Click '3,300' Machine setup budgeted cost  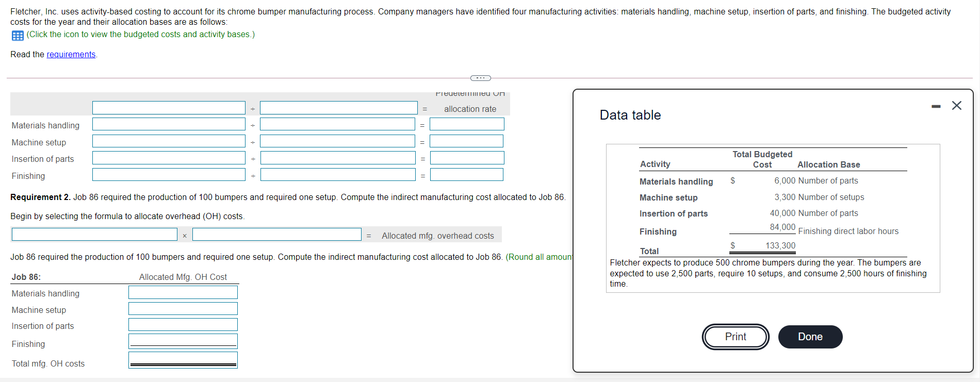(785, 197)
